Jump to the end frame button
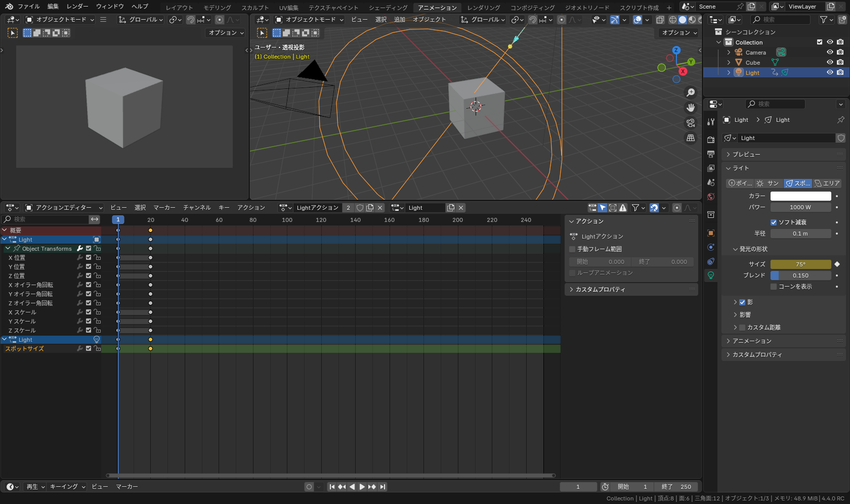Image resolution: width=850 pixels, height=504 pixels. [383, 487]
